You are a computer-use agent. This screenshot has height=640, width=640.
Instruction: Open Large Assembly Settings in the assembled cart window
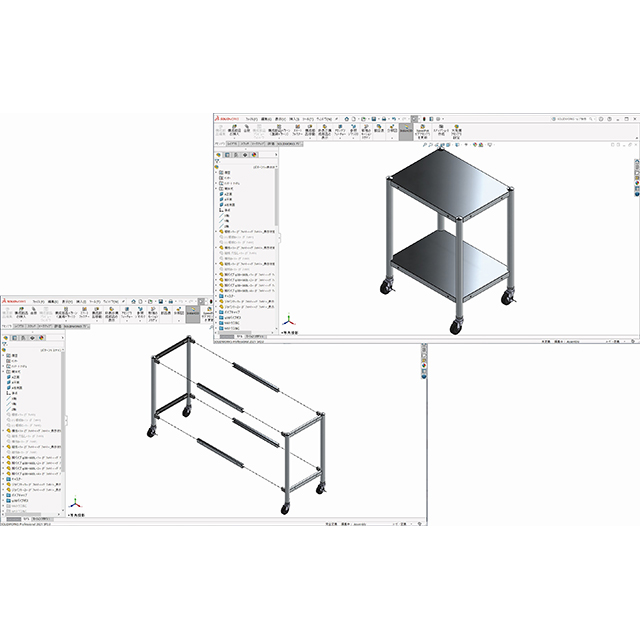[456, 131]
